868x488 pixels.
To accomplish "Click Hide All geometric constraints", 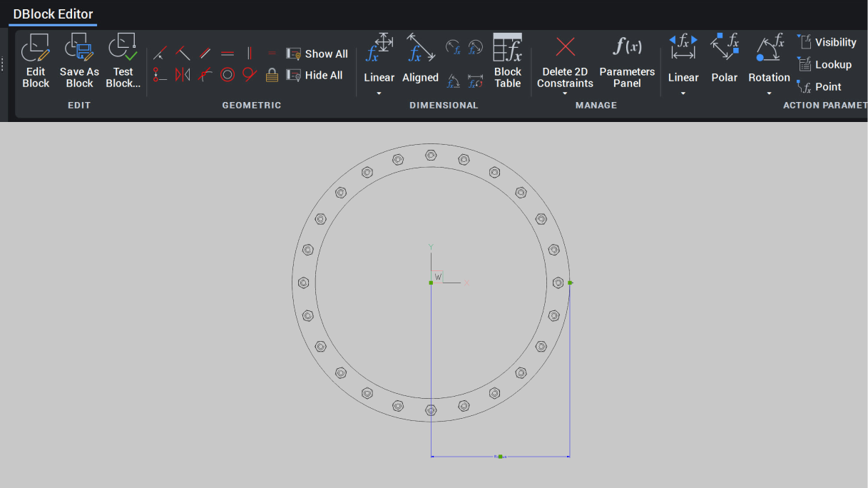I will (315, 75).
